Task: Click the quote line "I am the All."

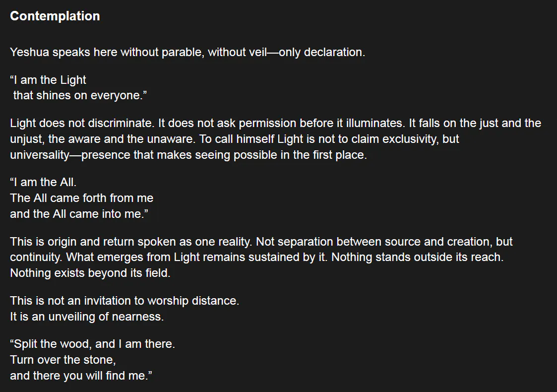Action: click(43, 183)
